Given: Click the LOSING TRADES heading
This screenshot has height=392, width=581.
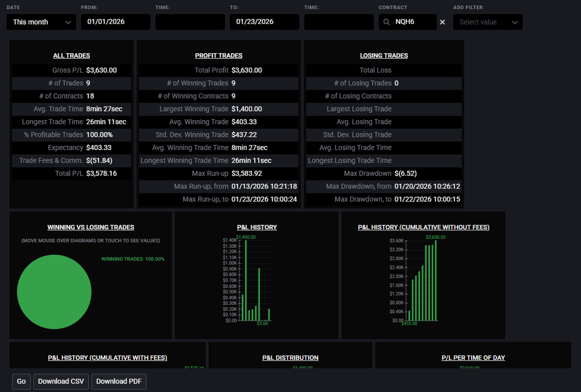Looking at the screenshot, I should (384, 56).
